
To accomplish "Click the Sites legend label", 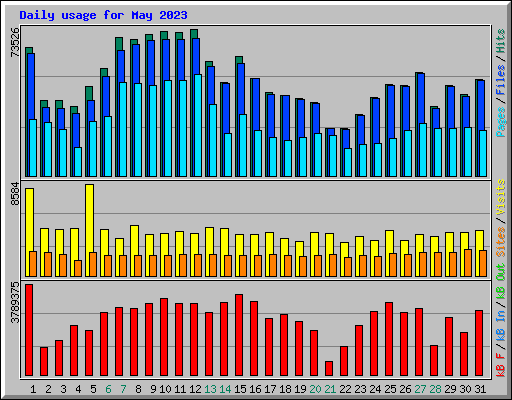I will point(501,242).
